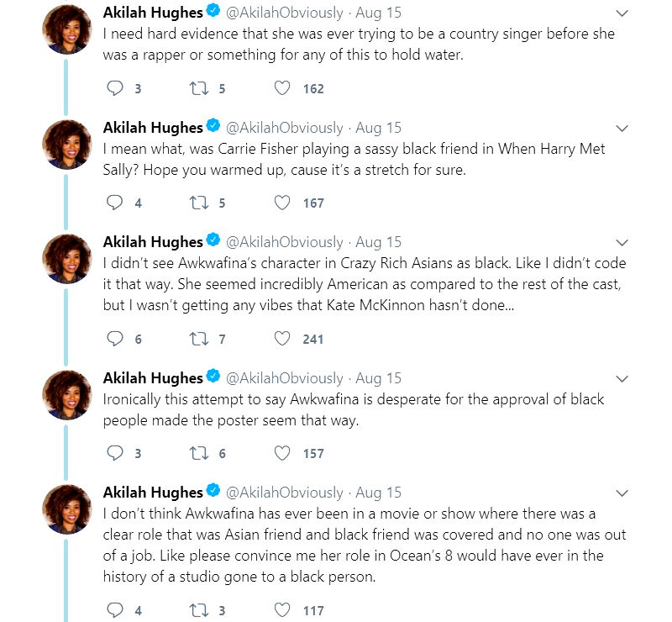Click @AkilahObviously handle on Ocean's 8 tweet

[285, 493]
